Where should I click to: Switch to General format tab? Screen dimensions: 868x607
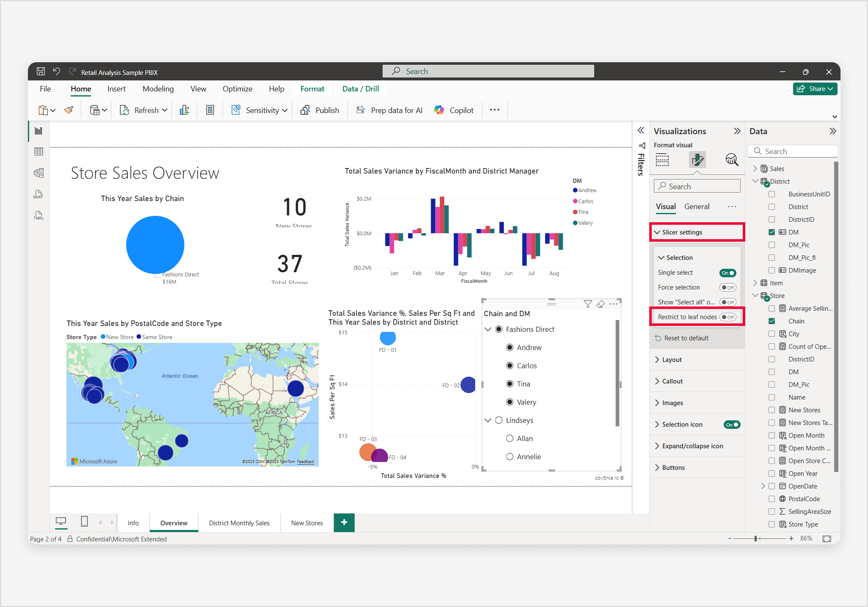click(x=697, y=207)
